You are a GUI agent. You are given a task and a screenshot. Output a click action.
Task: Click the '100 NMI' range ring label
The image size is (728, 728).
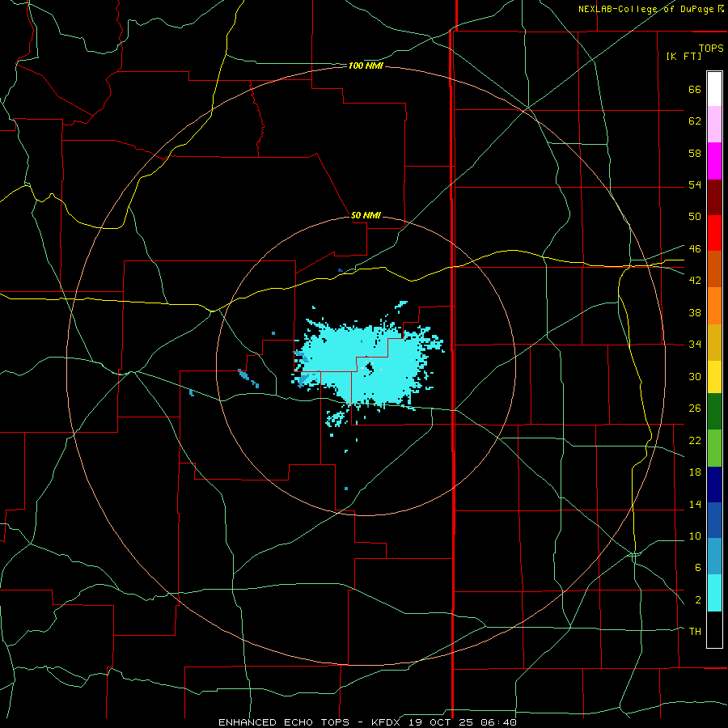366,66
